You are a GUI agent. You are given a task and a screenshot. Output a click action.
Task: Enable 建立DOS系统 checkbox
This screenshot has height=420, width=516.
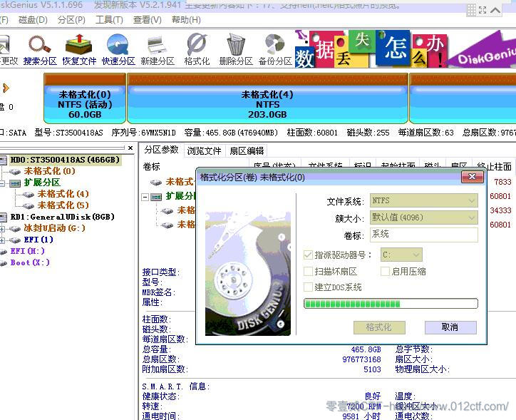tap(308, 287)
